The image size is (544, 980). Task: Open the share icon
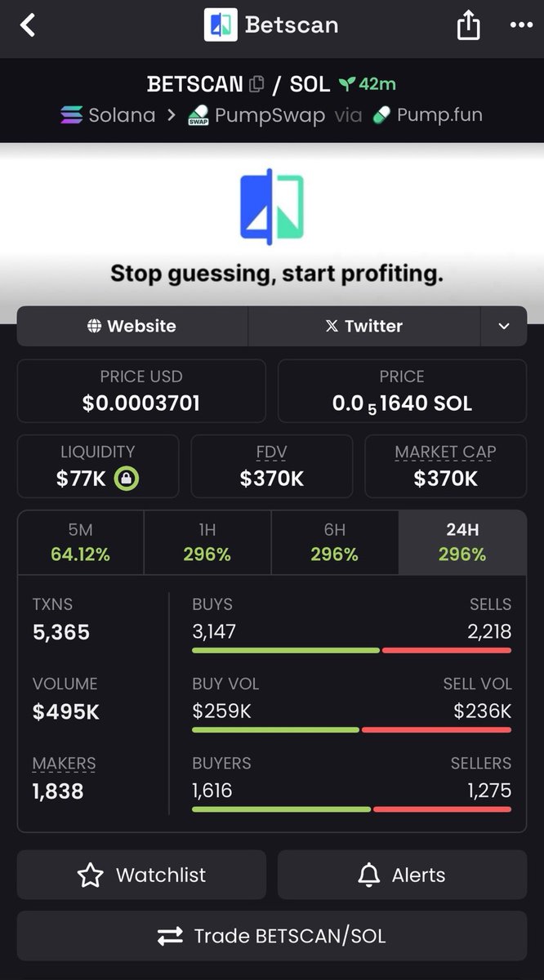468,25
